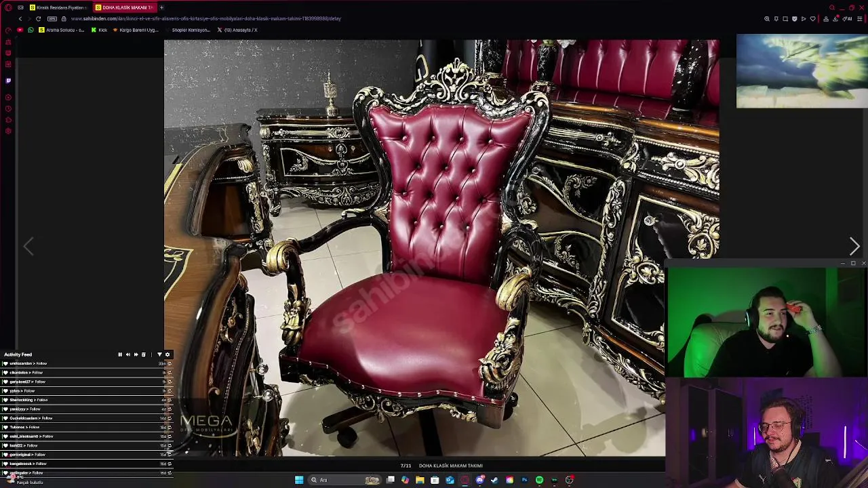Open Activity Feed filter funnel

[x=159, y=354]
